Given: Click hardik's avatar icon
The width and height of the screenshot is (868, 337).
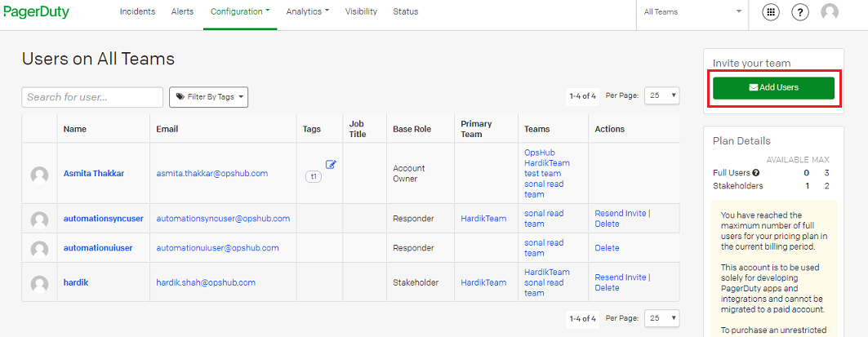Looking at the screenshot, I should (39, 283).
